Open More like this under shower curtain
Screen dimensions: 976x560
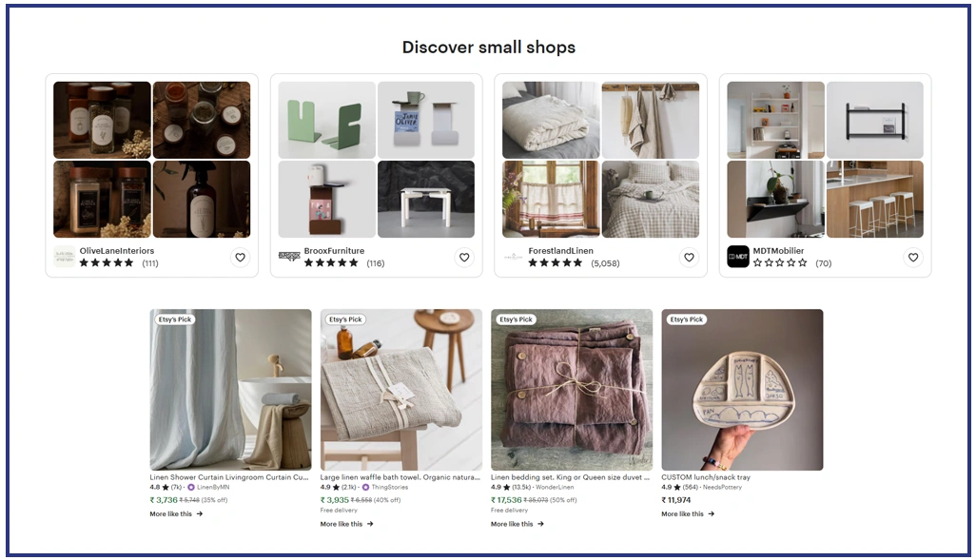click(x=176, y=514)
